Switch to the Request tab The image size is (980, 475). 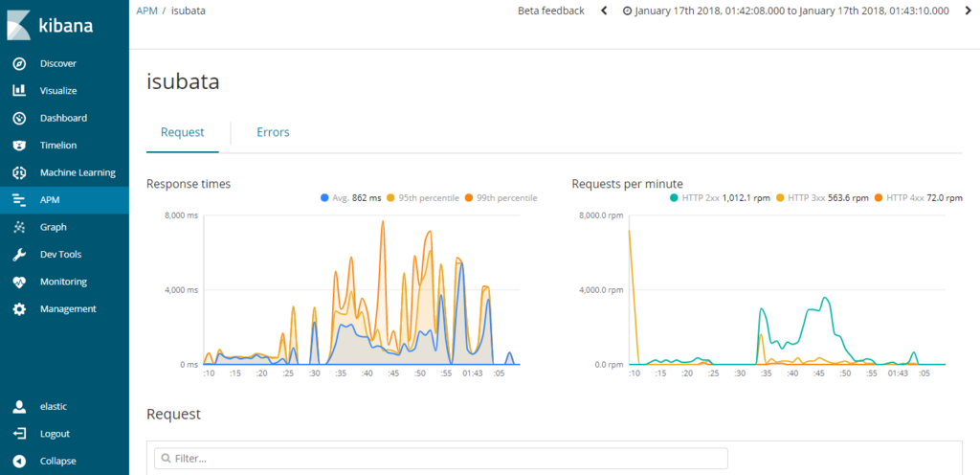[183, 132]
